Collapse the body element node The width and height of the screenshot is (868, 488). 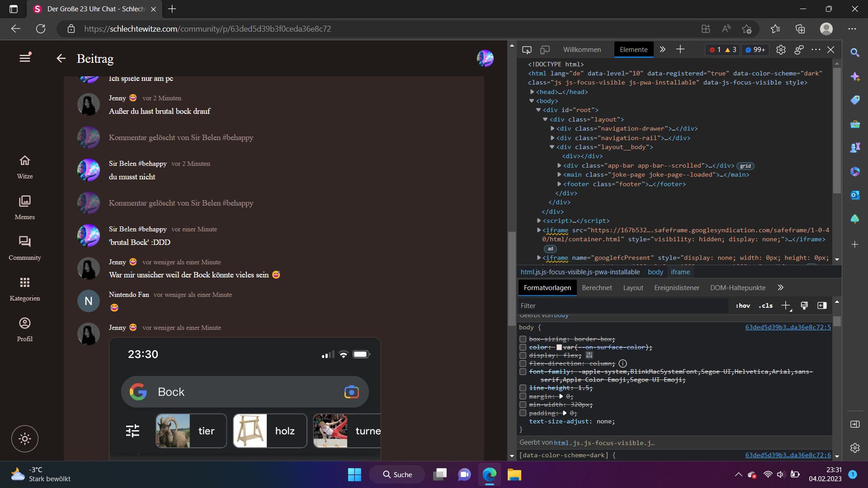[532, 101]
